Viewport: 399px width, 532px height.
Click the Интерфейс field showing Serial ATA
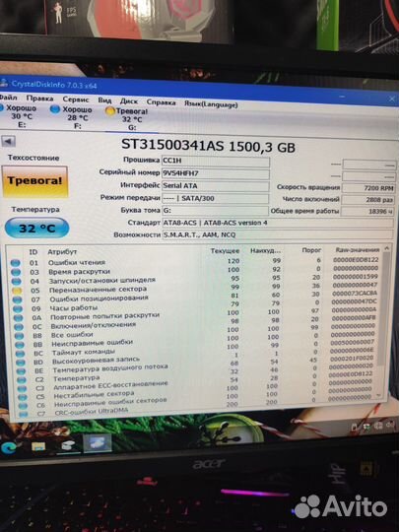click(x=216, y=186)
